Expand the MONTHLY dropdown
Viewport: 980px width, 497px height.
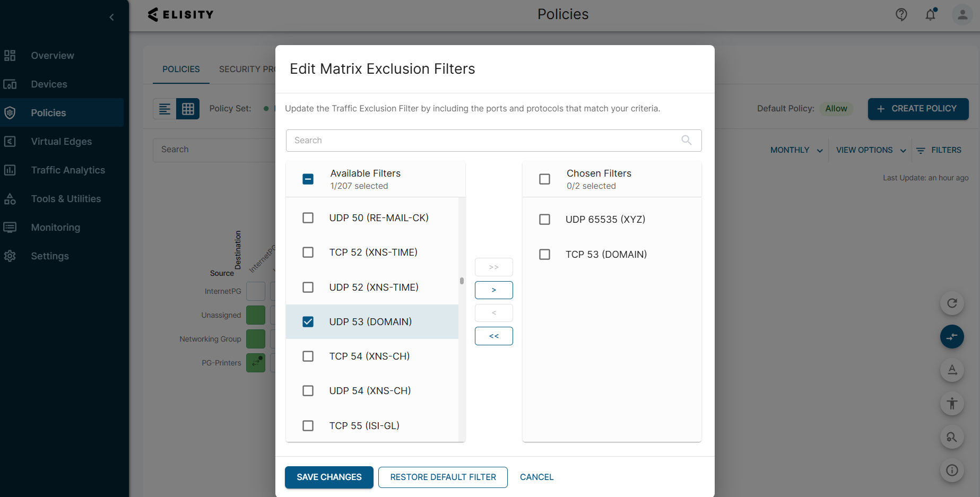pyautogui.click(x=796, y=150)
